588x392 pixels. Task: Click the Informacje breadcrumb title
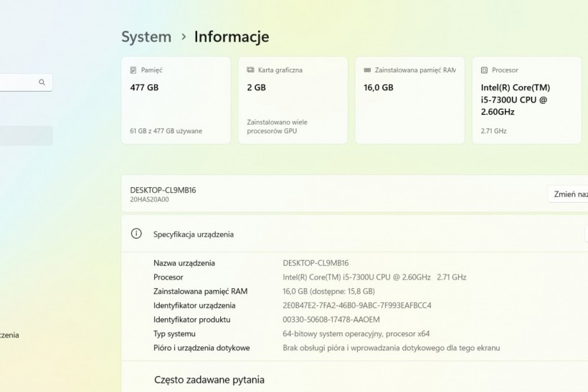[x=232, y=37]
